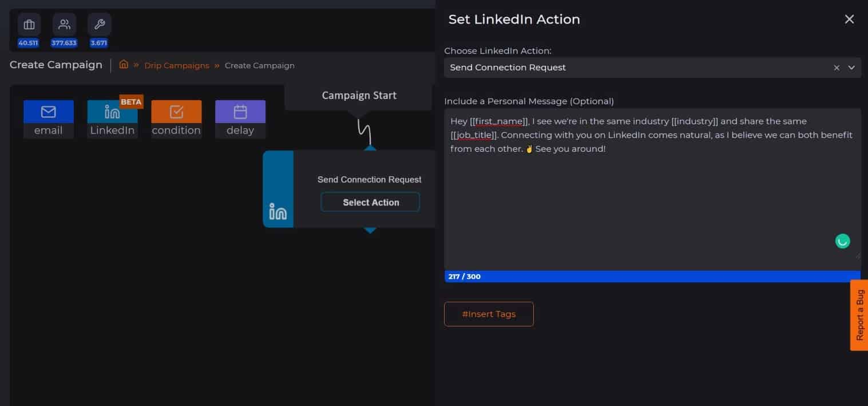Expand the action dropdown chevron arrow
868x406 pixels.
point(851,68)
